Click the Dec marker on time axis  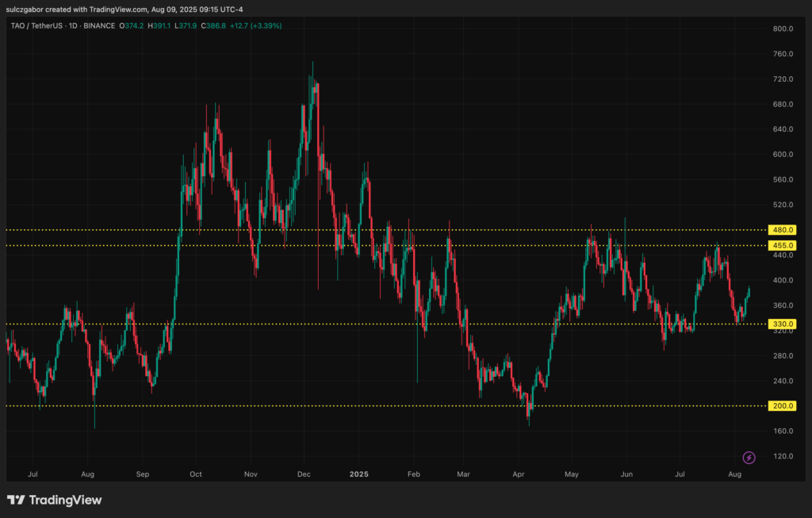[x=304, y=474]
